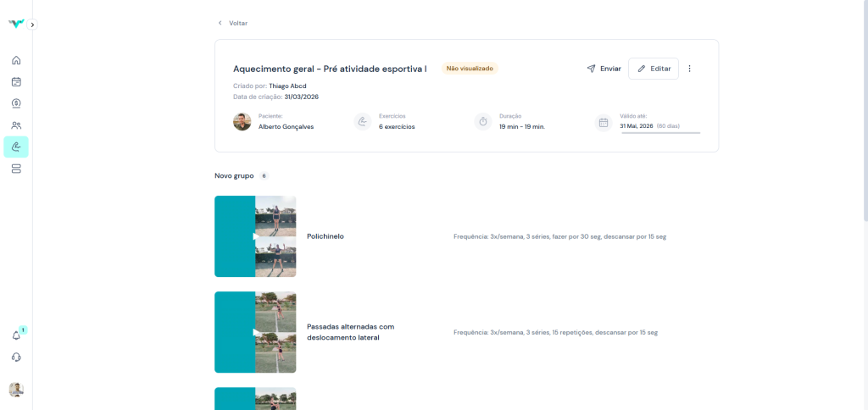Open the three-dot options menu

[x=689, y=69]
